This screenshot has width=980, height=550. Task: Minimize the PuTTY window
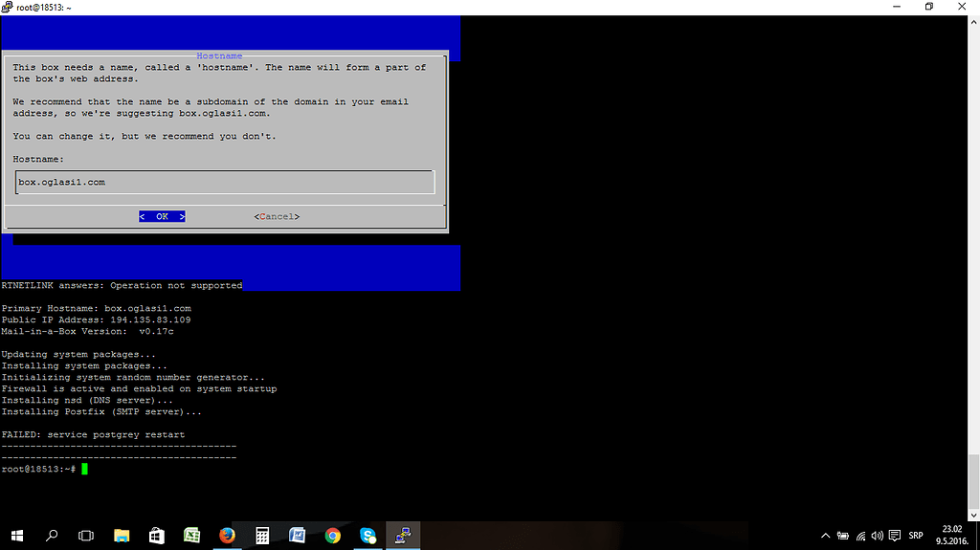pos(897,7)
